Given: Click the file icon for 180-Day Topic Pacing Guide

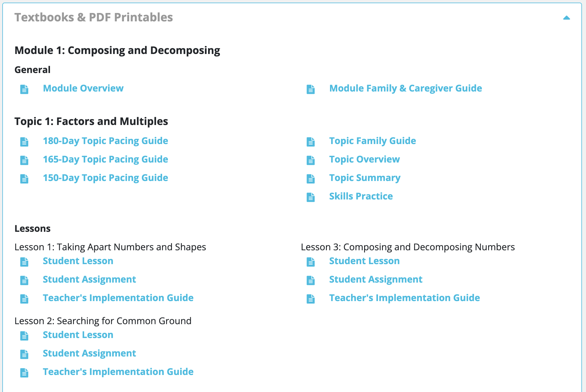Looking at the screenshot, I should [24, 142].
